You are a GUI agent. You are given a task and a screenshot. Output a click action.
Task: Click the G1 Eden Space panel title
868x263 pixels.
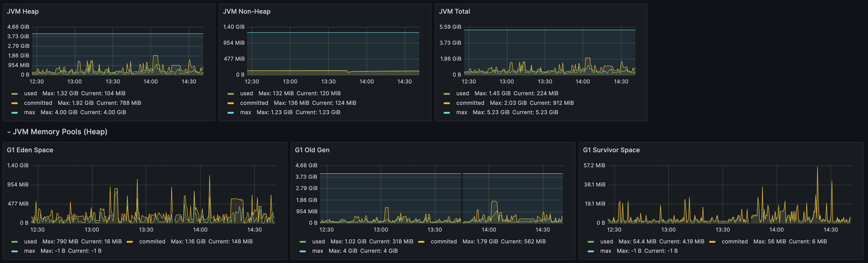pyautogui.click(x=30, y=150)
